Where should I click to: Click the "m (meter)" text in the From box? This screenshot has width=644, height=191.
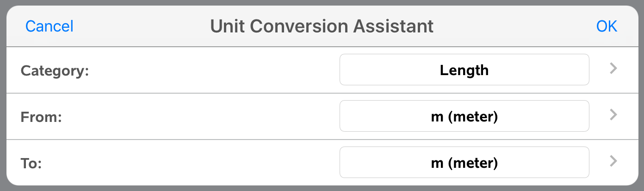pyautogui.click(x=464, y=117)
